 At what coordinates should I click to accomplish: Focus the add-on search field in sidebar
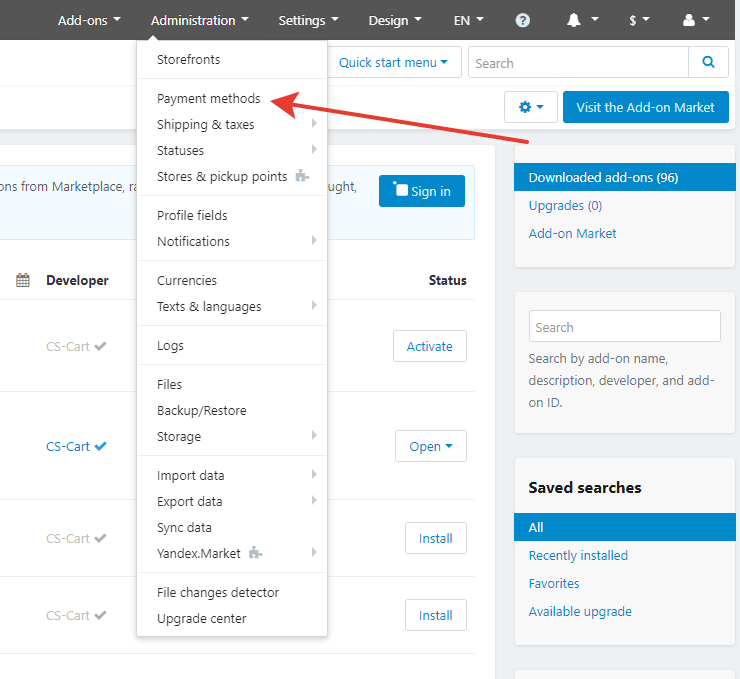(624, 327)
